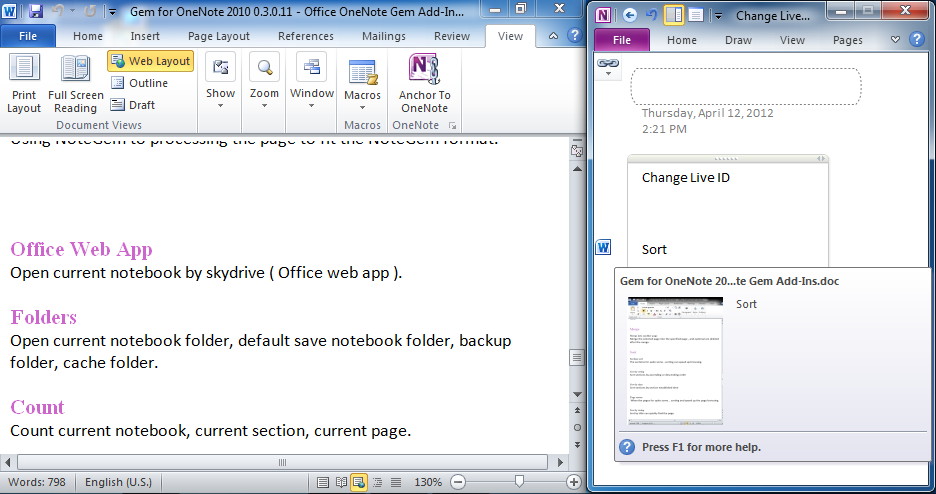
Task: Expand the Show dropdown in Word
Action: 220,82
